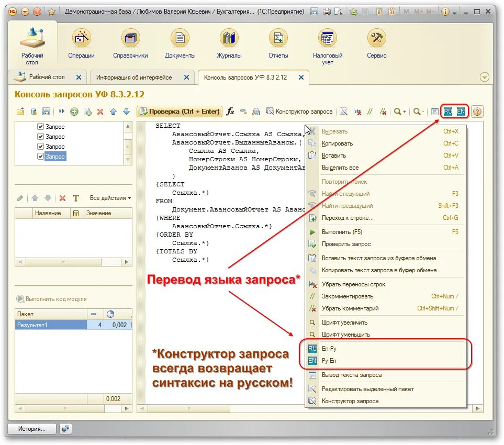Viewport: 504px width, 445px height.
Task: Choose Убрать переносы строк menu item
Action: 386,284
